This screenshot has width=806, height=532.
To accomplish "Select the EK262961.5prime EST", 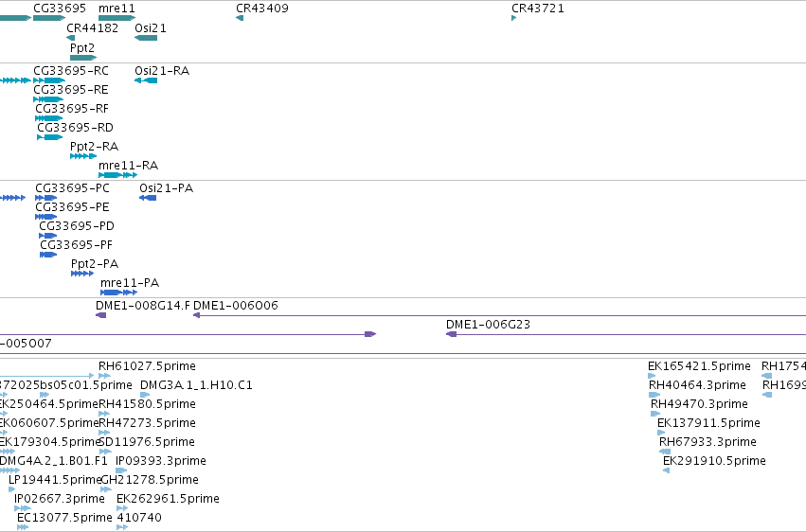I will point(122,508).
